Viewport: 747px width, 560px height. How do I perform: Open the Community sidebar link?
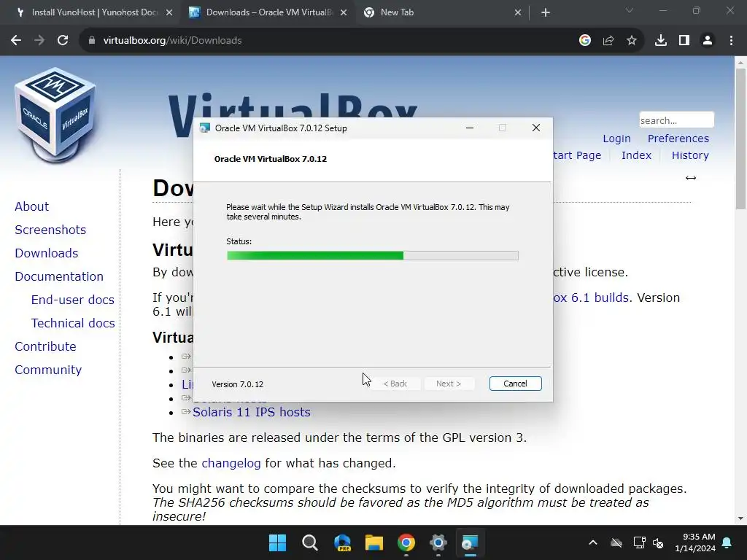pyautogui.click(x=48, y=370)
